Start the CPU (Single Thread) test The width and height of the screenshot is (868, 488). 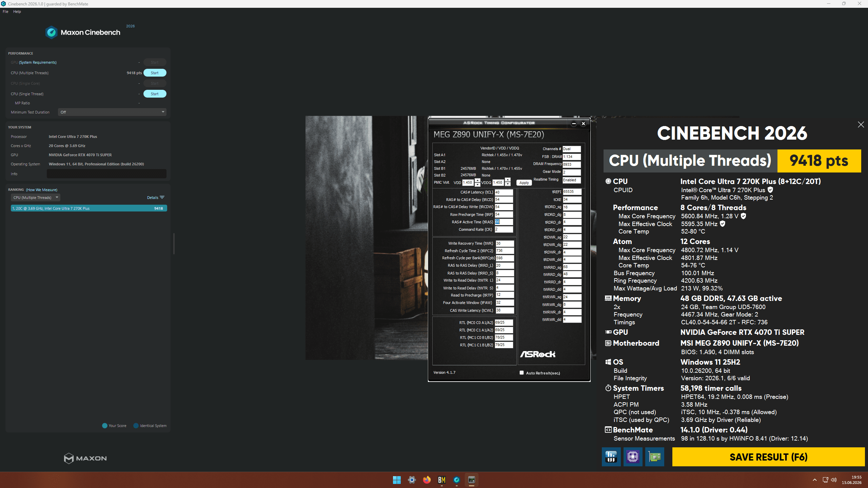pos(155,94)
